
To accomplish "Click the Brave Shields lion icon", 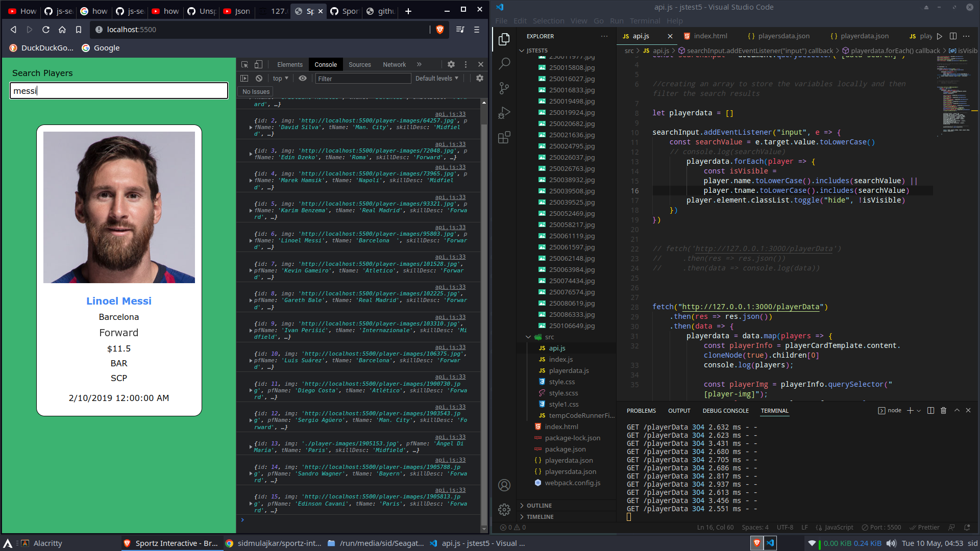I will (440, 30).
